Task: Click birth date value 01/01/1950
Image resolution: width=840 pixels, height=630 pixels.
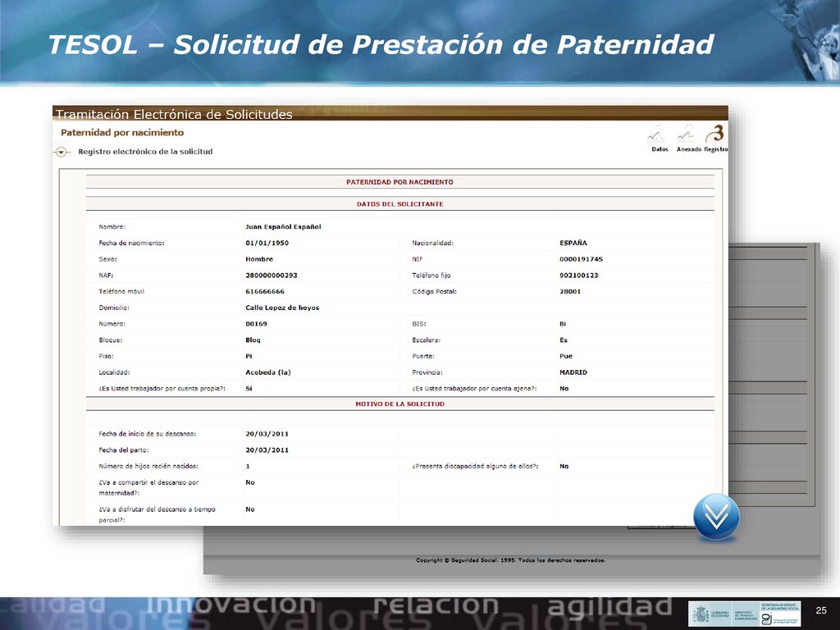Action: [267, 243]
